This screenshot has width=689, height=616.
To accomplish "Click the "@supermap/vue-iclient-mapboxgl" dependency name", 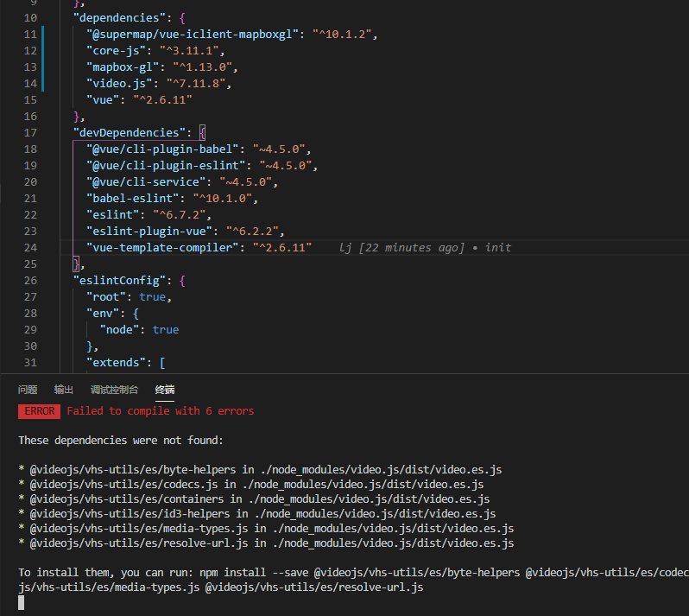I will pyautogui.click(x=193, y=35).
